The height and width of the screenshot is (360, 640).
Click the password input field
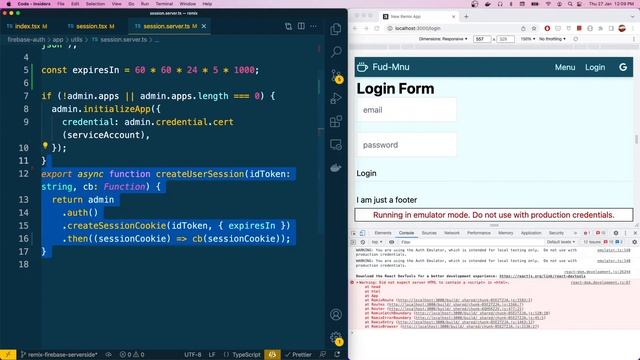click(x=407, y=145)
